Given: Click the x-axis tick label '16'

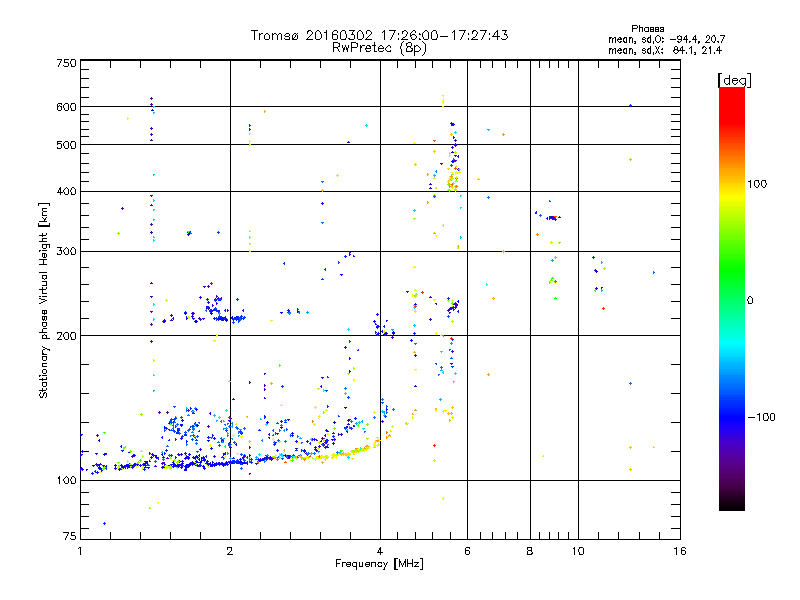Looking at the screenshot, I should (680, 551).
